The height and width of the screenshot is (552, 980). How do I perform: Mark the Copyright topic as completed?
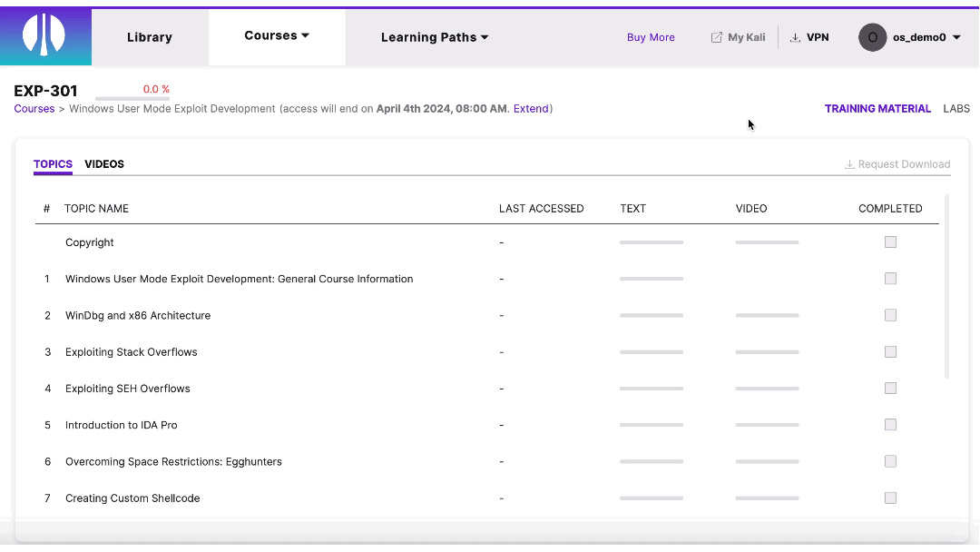(890, 241)
